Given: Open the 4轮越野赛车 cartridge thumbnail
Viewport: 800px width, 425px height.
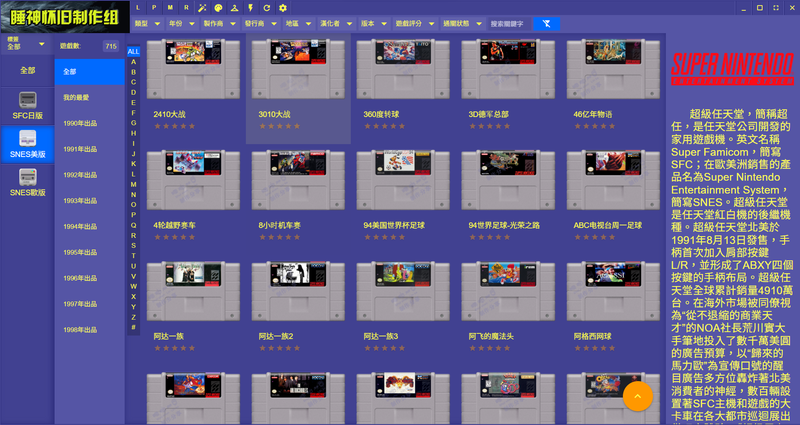Looking at the screenshot, I should (193, 180).
